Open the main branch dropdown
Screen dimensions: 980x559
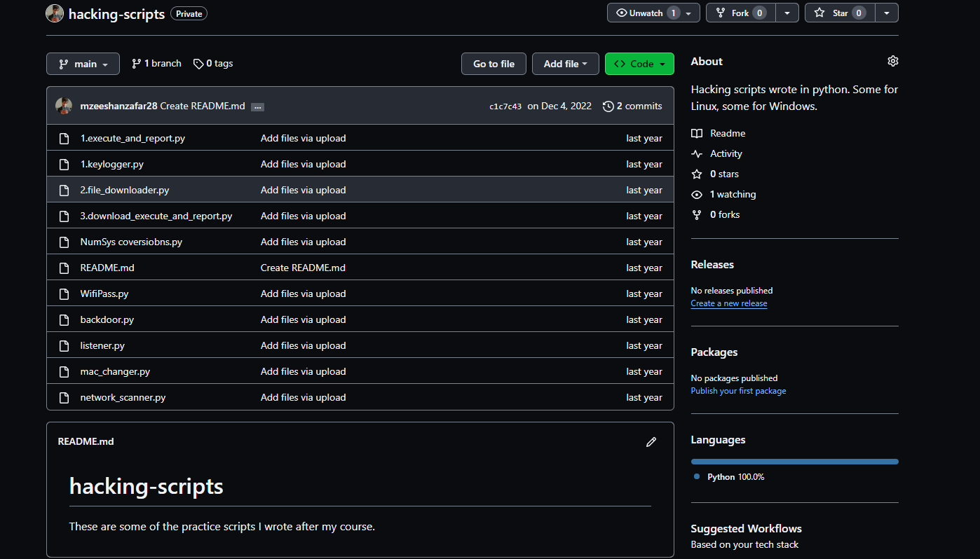click(83, 64)
